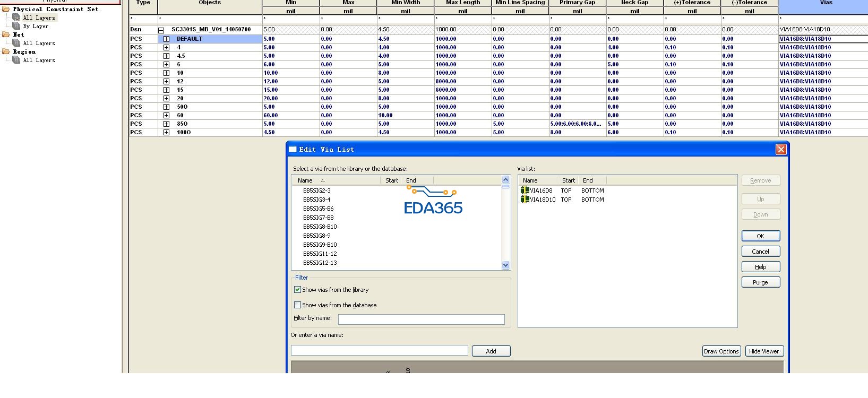Sort via library by Name column header
Viewport: 868px width, 398px height.
tap(305, 180)
